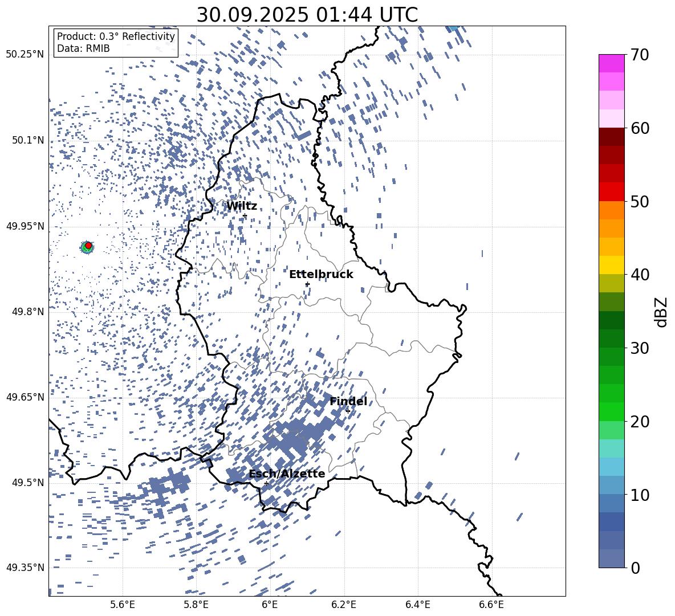Click the Findel cross marker

click(348, 411)
